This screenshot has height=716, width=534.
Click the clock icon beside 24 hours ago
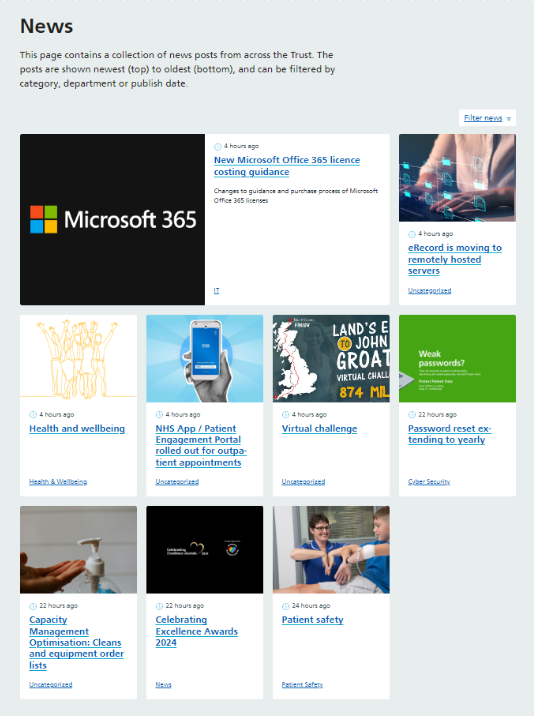286,606
